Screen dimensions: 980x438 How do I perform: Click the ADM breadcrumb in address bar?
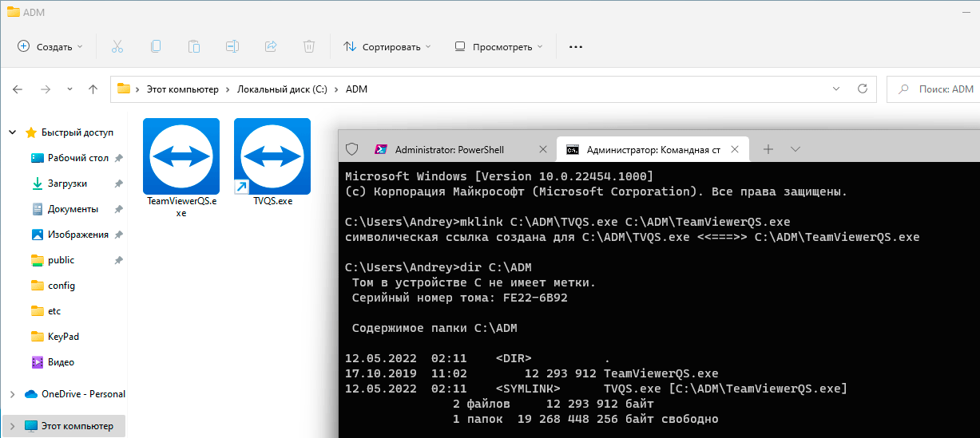356,89
